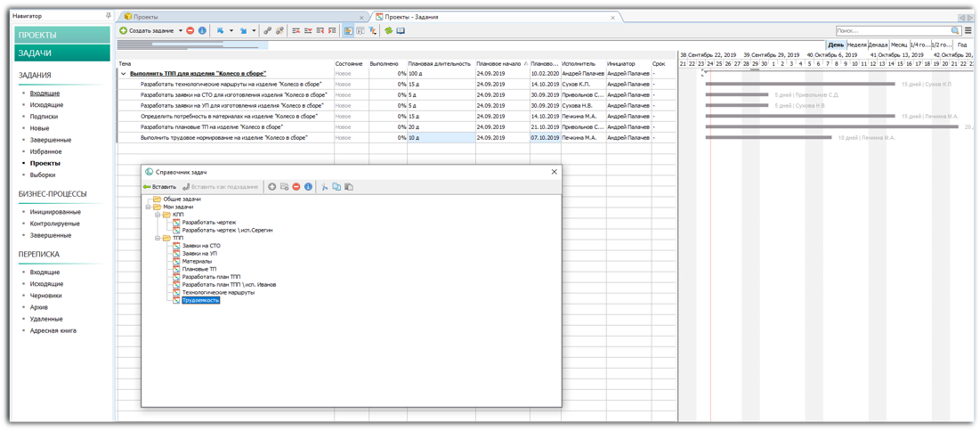Open the hamburger menu next to search

968,31
